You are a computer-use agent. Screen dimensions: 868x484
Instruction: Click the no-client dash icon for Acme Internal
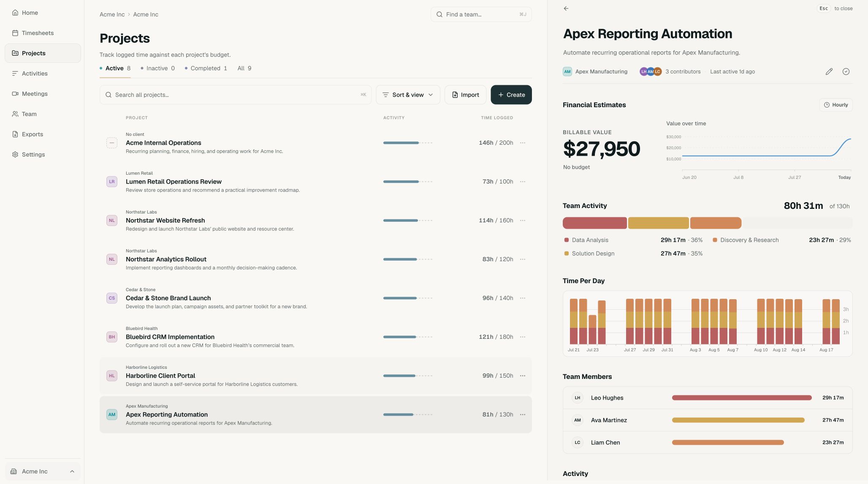(x=112, y=143)
